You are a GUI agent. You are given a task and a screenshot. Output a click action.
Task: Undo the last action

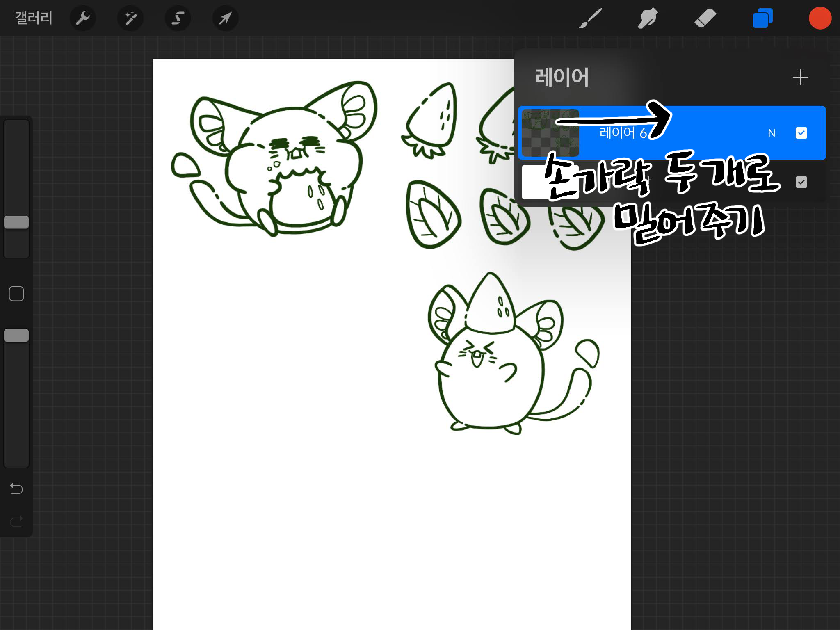(16, 488)
